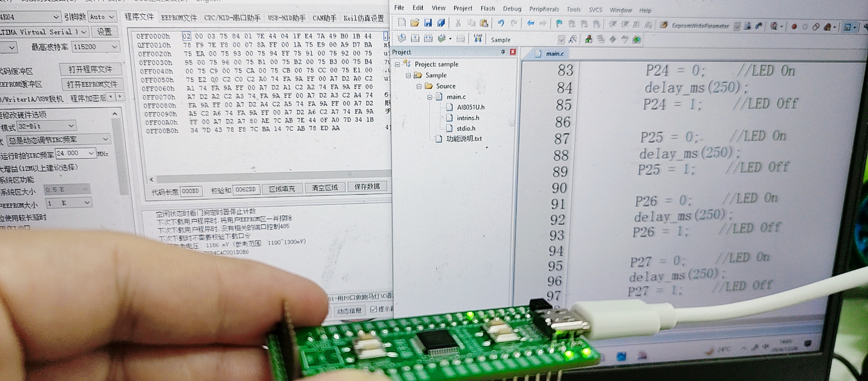Click the Open file folder icon in Keil

415,23
